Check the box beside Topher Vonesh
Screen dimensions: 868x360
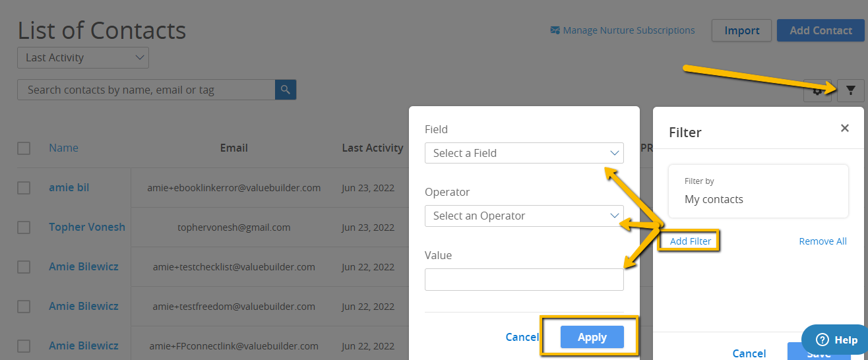[24, 227]
